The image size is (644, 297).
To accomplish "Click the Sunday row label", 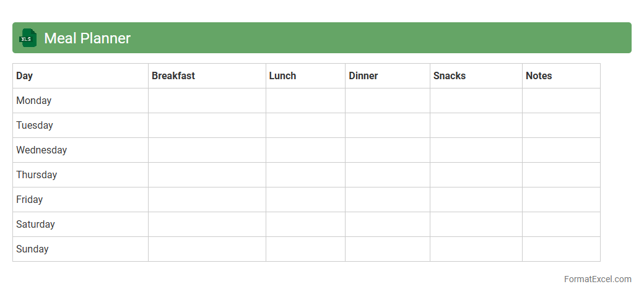I will 32,249.
